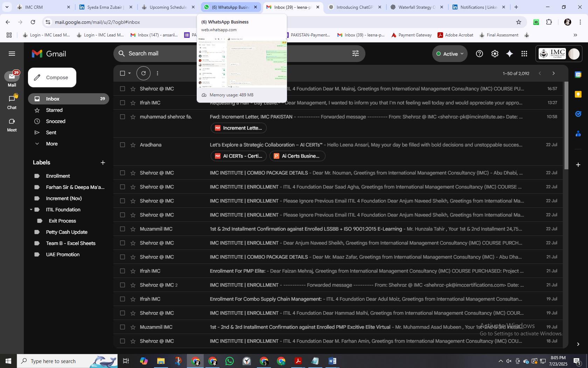
Task: Open Word from Windows taskbar
Action: [332, 361]
